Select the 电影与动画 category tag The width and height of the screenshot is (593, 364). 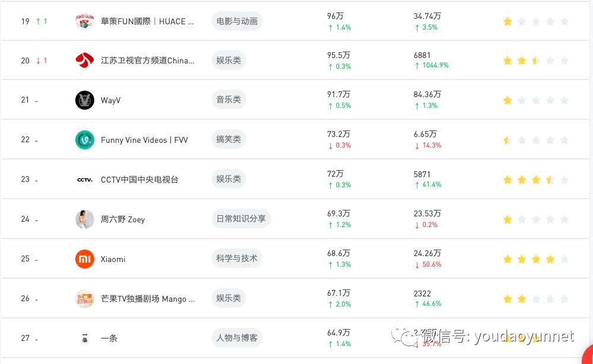click(x=237, y=21)
